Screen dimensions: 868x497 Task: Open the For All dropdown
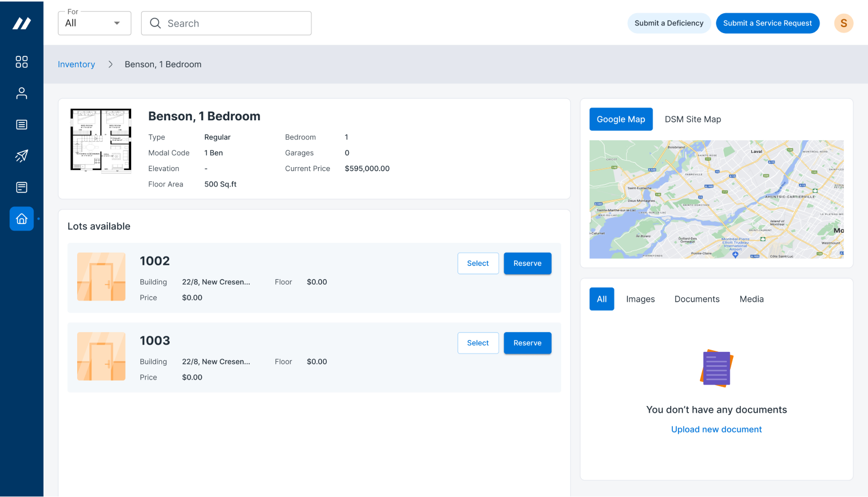click(x=94, y=23)
